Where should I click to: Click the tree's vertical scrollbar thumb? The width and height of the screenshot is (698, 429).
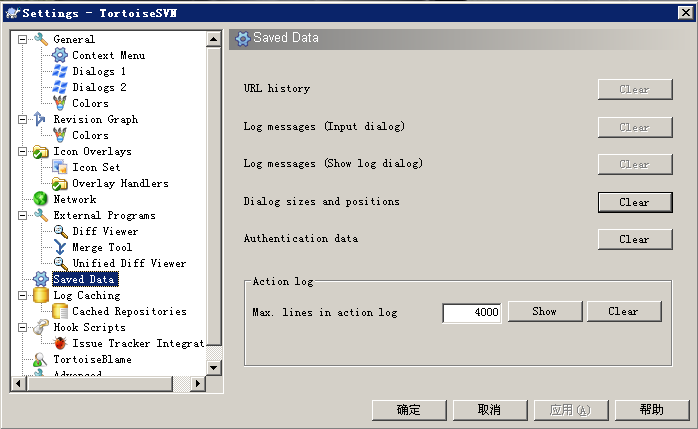[214, 196]
